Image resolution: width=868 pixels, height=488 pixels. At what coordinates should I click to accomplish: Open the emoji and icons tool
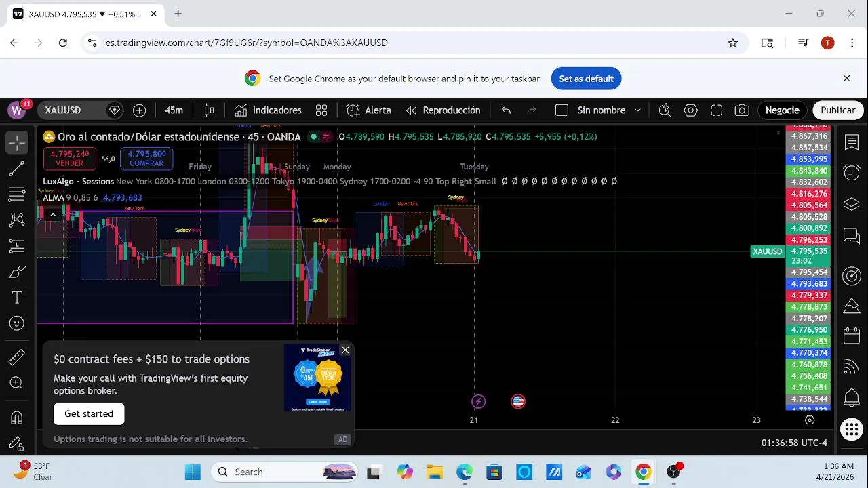click(17, 323)
